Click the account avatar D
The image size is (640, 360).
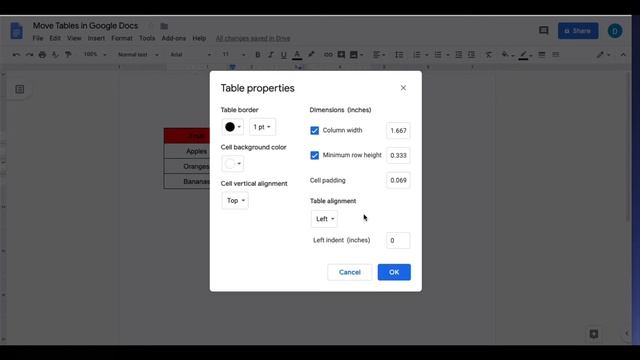615,31
